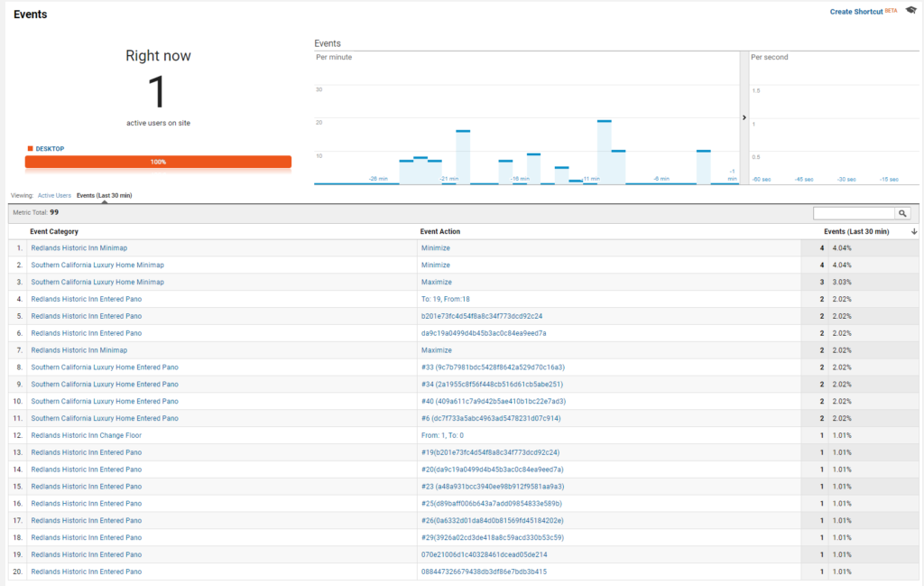
Task: Select the tallest bar near -11 min
Action: pyautogui.click(x=604, y=152)
